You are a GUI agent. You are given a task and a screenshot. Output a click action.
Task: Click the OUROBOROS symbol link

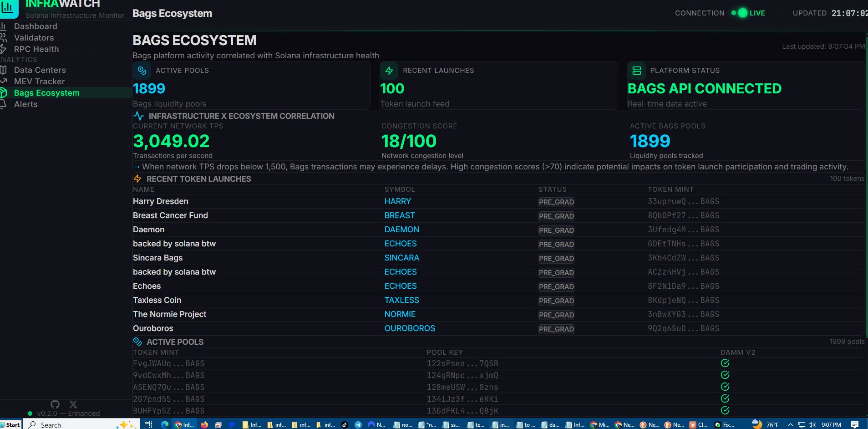(410, 328)
